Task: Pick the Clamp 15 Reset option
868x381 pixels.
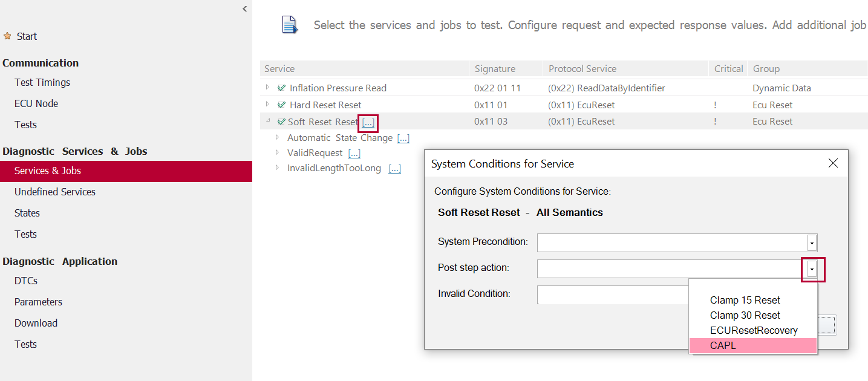Action: pyautogui.click(x=745, y=301)
